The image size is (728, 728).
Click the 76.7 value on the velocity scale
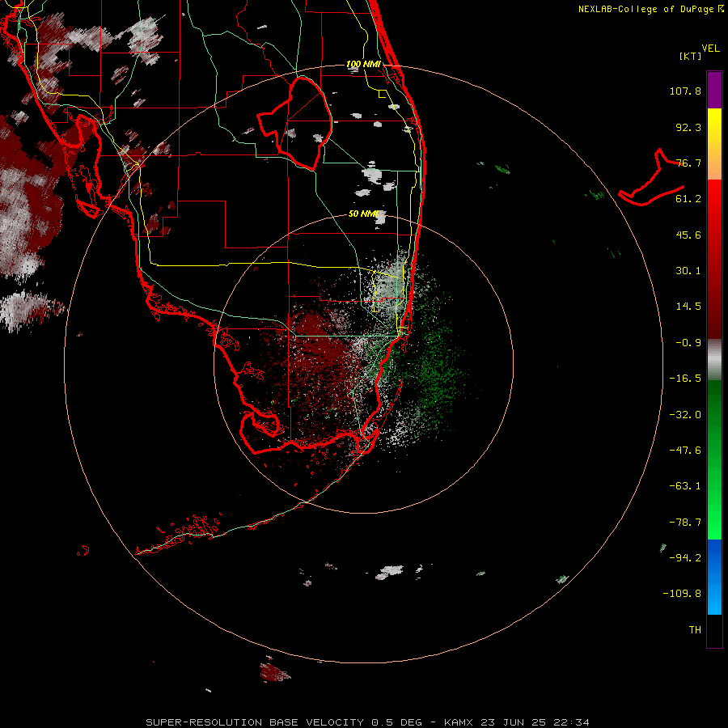[688, 163]
